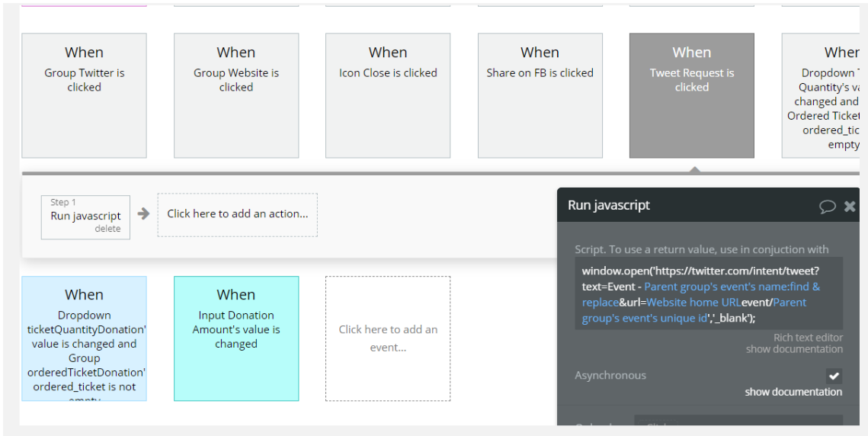The width and height of the screenshot is (868, 436).
Task: Delete the Step 1 Run javascript action
Action: click(x=107, y=229)
